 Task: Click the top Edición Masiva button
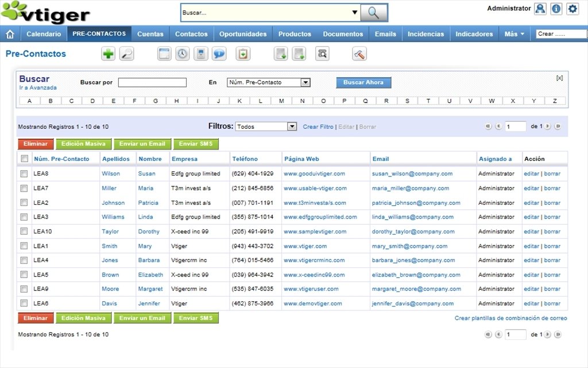pos(83,144)
